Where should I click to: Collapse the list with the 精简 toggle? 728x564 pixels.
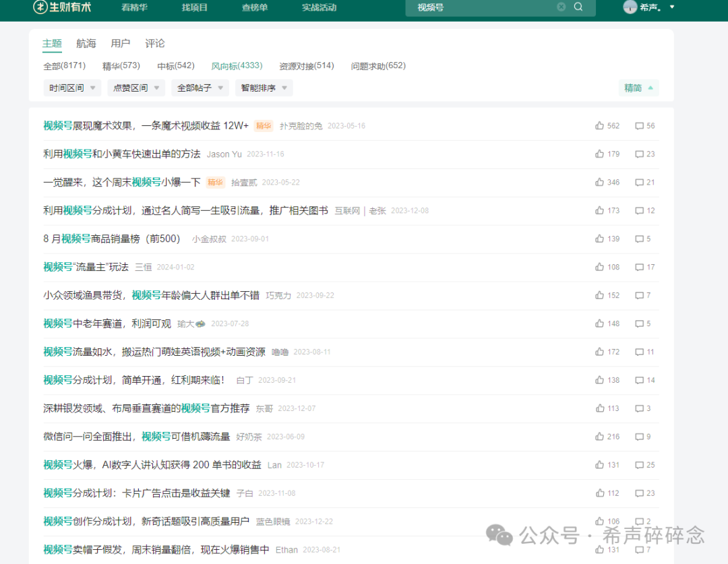click(x=638, y=88)
